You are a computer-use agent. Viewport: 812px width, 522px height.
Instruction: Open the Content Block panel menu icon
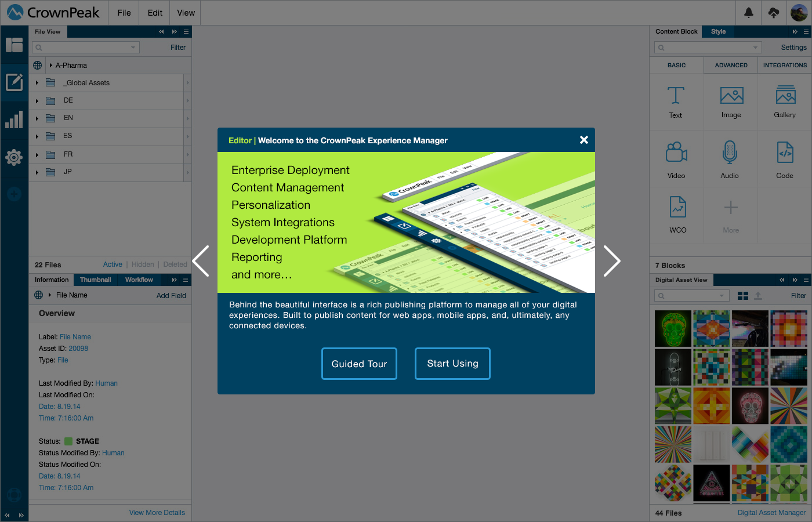(806, 32)
